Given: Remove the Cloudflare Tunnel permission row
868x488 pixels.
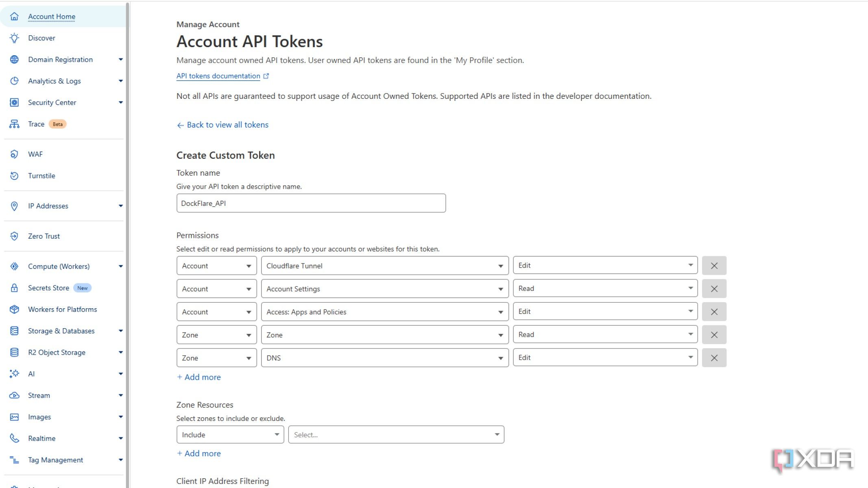Looking at the screenshot, I should 714,266.
